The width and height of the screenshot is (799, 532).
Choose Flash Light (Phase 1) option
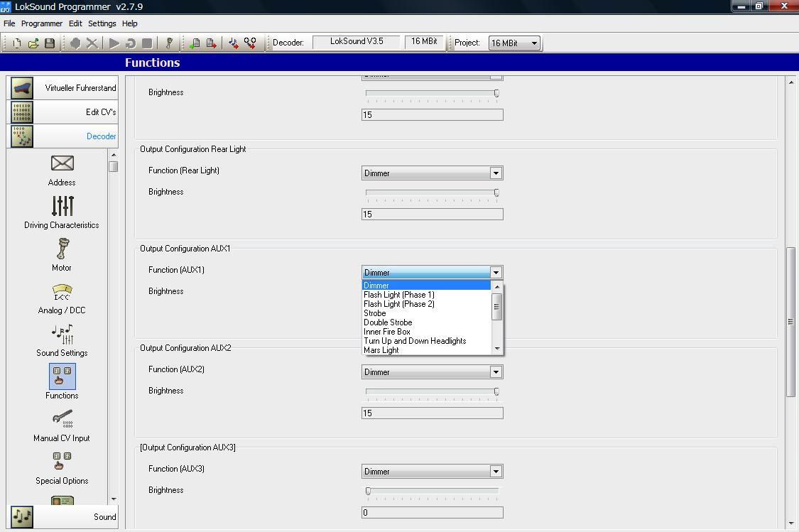coord(427,295)
